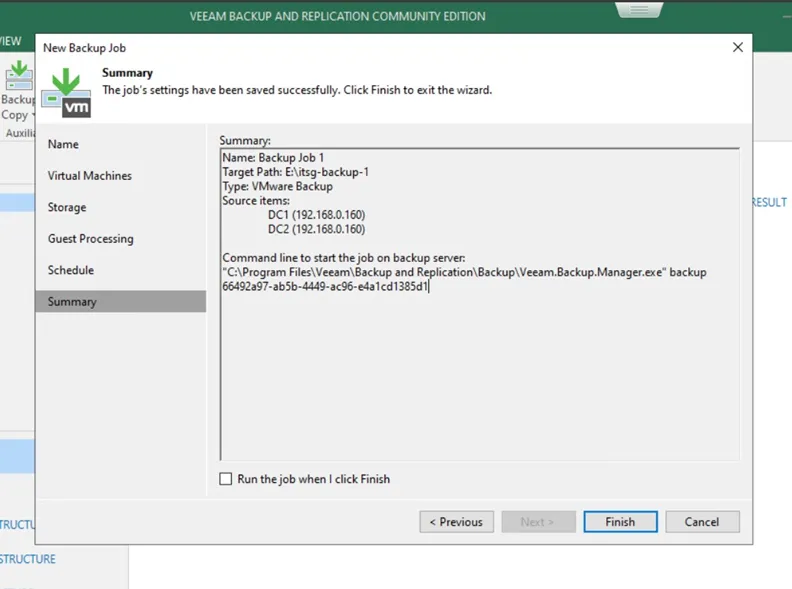Switch to the Guest Processing step

point(90,239)
